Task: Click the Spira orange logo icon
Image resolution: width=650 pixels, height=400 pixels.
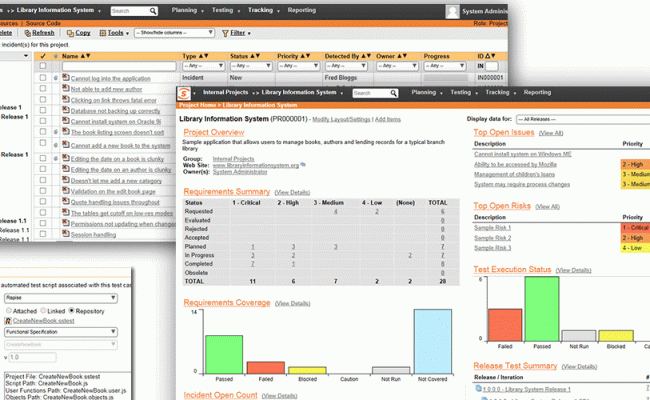Action: click(184, 93)
